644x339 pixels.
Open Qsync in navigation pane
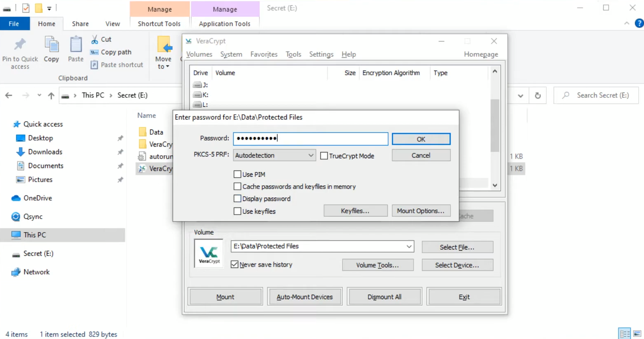coord(33,217)
